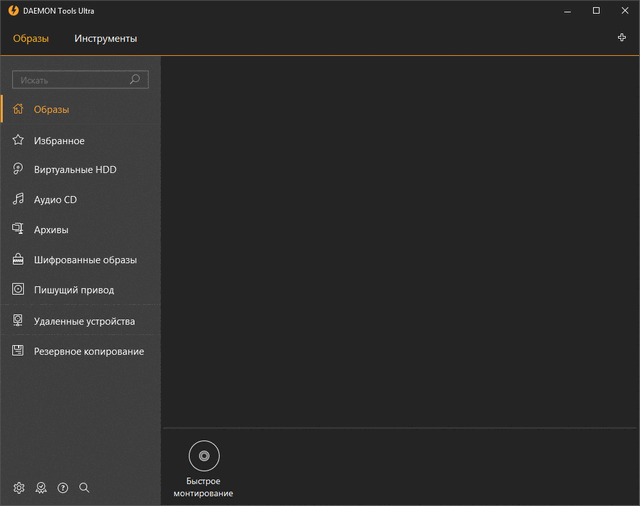Image resolution: width=640 pixels, height=506 pixels.
Task: Select Образы in the sidebar
Action: pos(51,110)
